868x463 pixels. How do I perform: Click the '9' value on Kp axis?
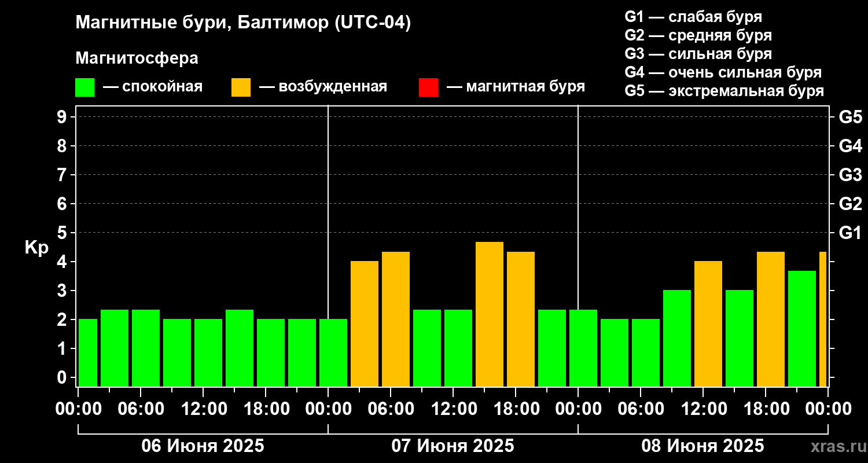(x=63, y=117)
